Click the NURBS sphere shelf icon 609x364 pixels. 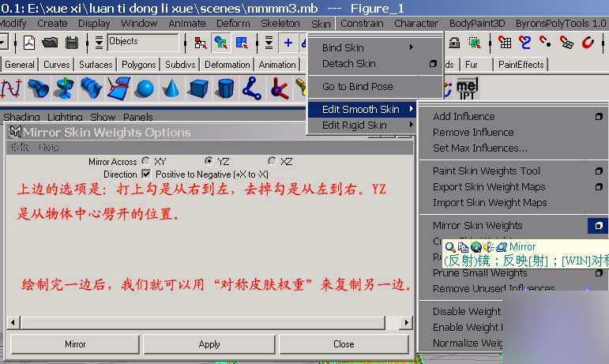145,88
